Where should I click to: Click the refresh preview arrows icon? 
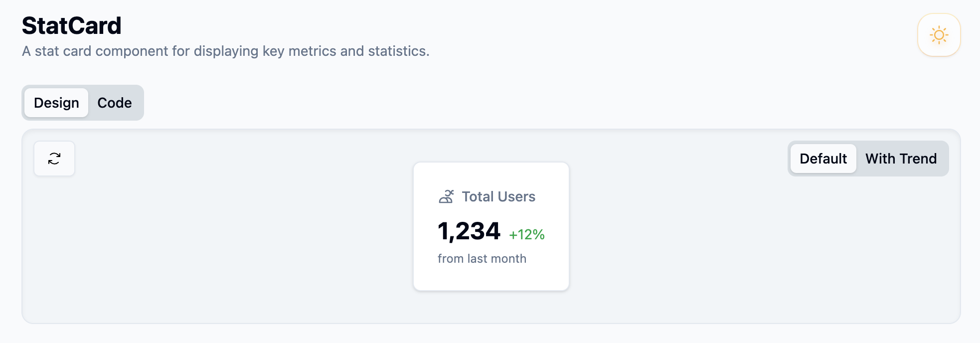tap(54, 159)
